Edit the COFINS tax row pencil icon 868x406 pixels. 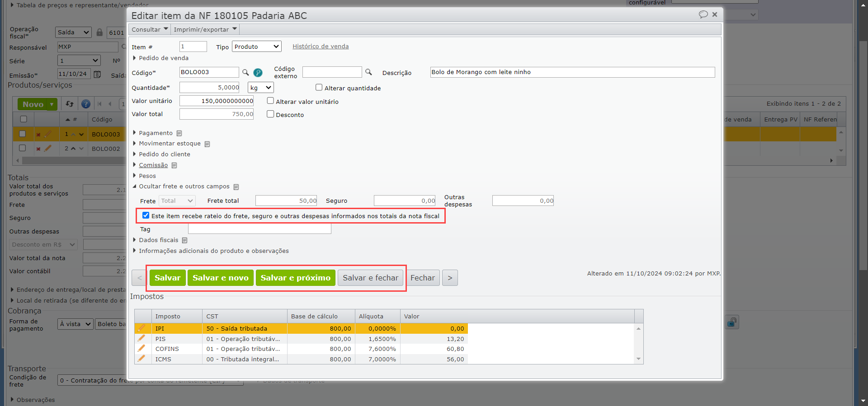142,349
